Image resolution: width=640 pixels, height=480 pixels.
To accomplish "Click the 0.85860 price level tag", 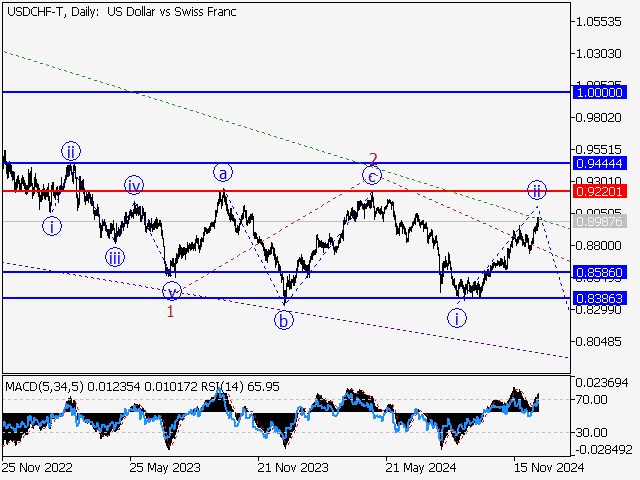I will [x=601, y=272].
